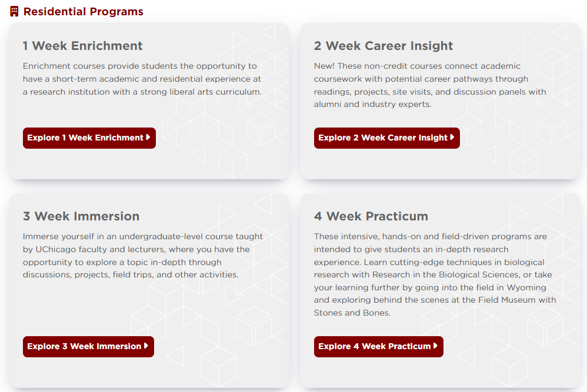Go to the Explore 3 Week Immersion button
Image resolution: width=587 pixels, height=392 pixels.
[88, 347]
